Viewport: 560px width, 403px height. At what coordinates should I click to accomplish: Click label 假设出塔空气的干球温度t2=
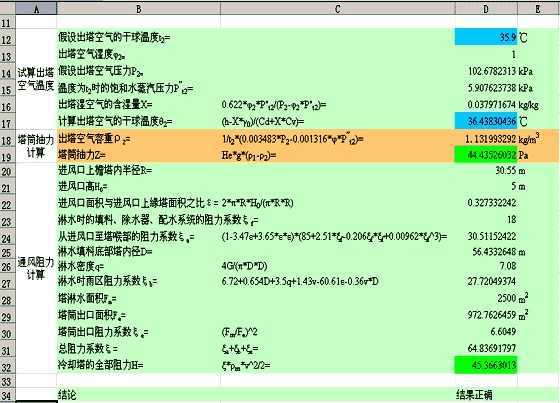coord(114,37)
